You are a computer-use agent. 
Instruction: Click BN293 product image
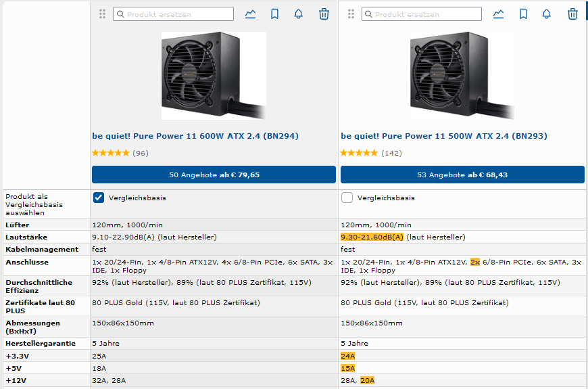pyautogui.click(x=462, y=76)
